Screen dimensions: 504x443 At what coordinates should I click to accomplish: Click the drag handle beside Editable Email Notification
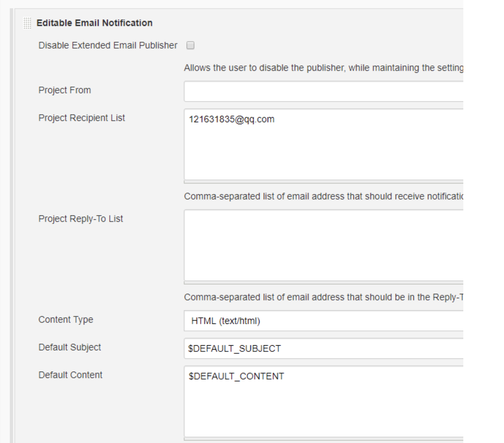[27, 23]
